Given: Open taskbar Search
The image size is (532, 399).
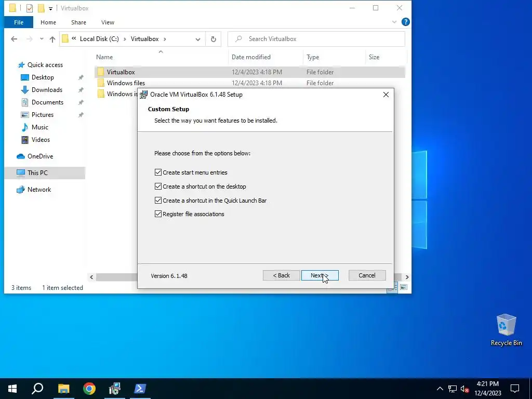Looking at the screenshot, I should [37, 389].
